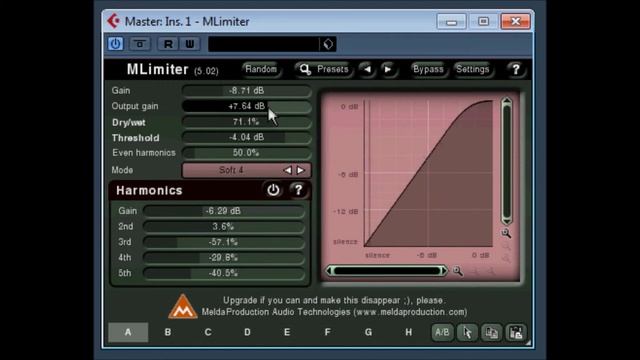
Task: Click the Harmonics Gain slider -6.29 dB
Action: (x=224, y=211)
